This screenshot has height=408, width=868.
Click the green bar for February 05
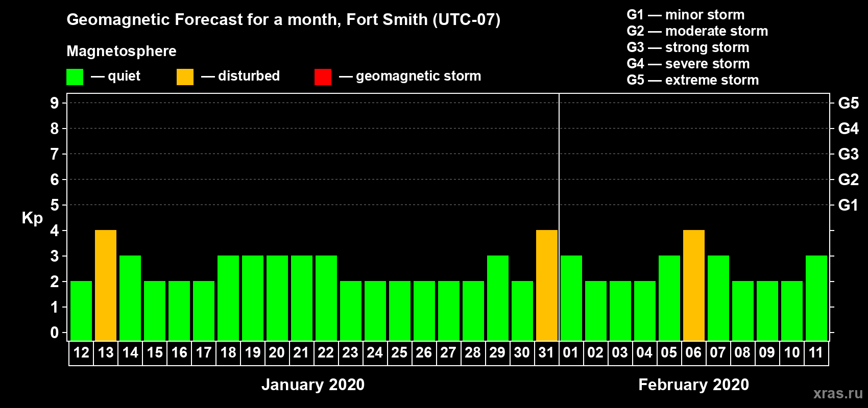click(x=669, y=298)
